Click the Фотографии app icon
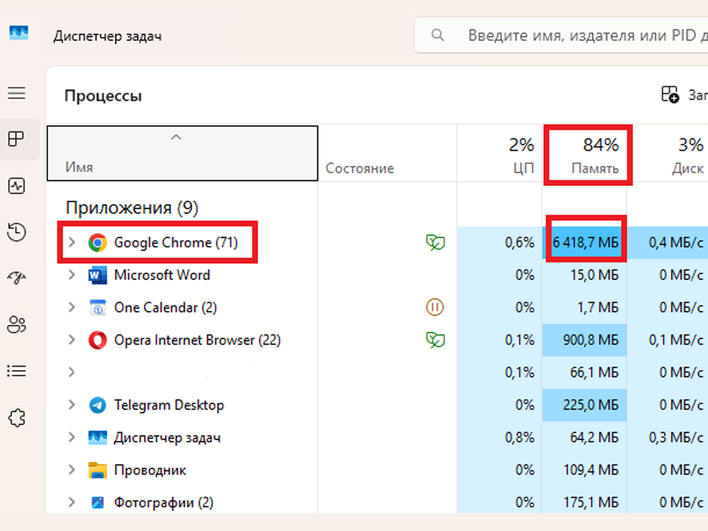708x531 pixels. pos(98,503)
